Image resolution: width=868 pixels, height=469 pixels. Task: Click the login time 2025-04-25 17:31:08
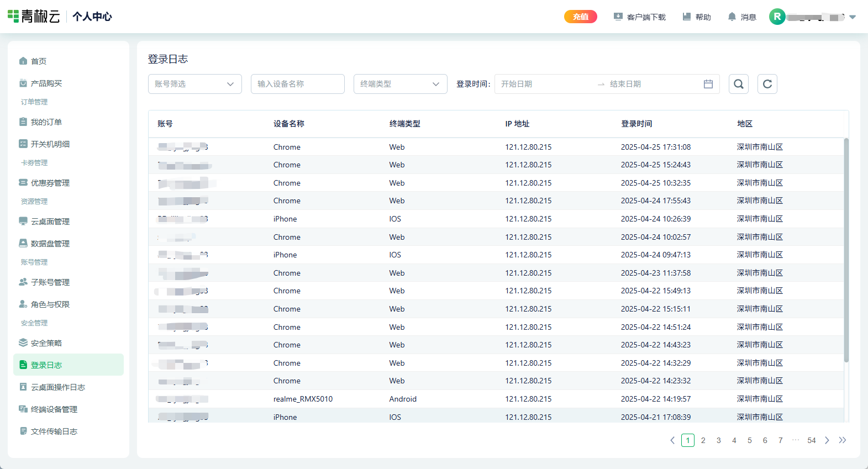(656, 147)
